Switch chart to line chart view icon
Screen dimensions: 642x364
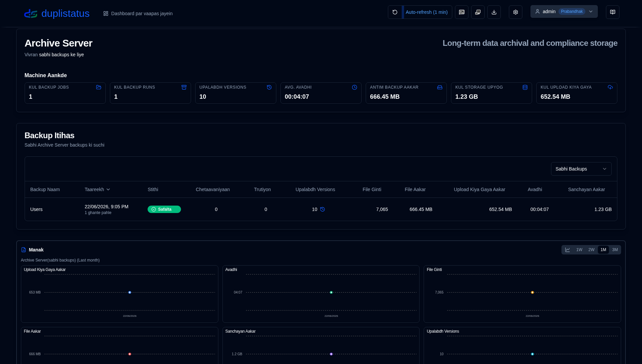(x=568, y=250)
